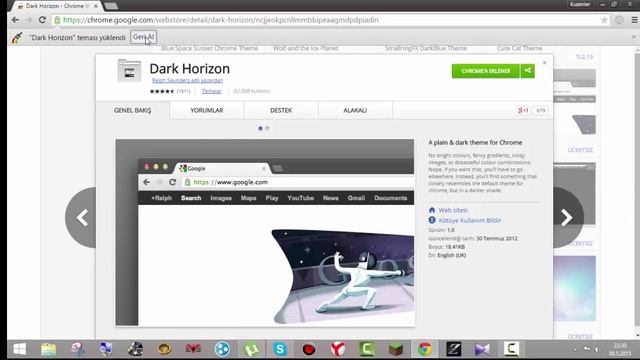Bookmark page with the star icon
640x360 pixels.
click(x=604, y=20)
